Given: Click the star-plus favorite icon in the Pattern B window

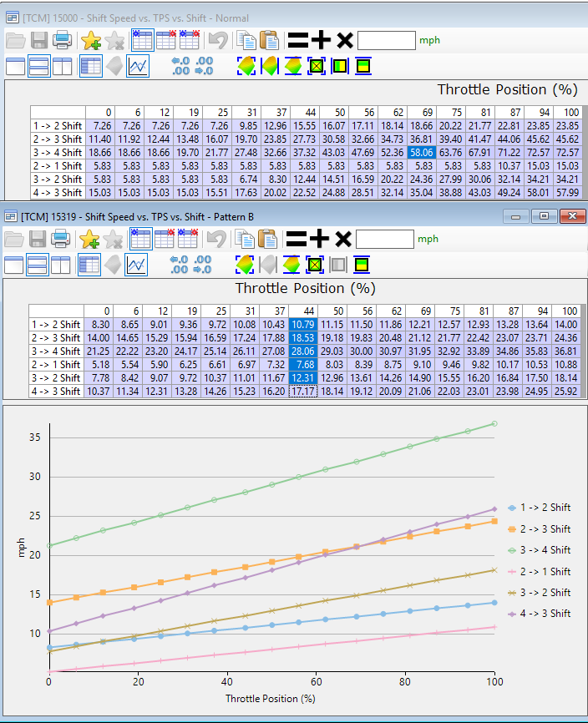Looking at the screenshot, I should 89,240.
